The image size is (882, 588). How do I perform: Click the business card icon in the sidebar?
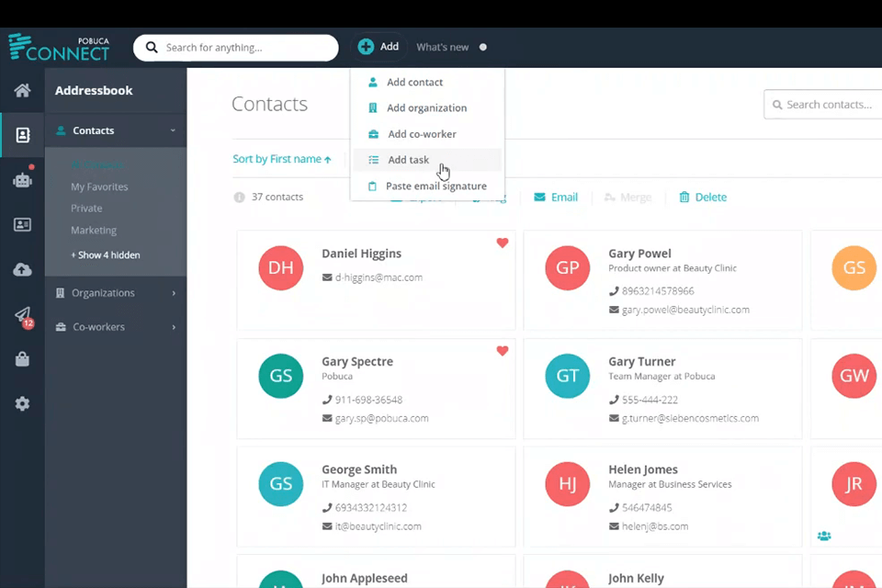pyautogui.click(x=22, y=224)
